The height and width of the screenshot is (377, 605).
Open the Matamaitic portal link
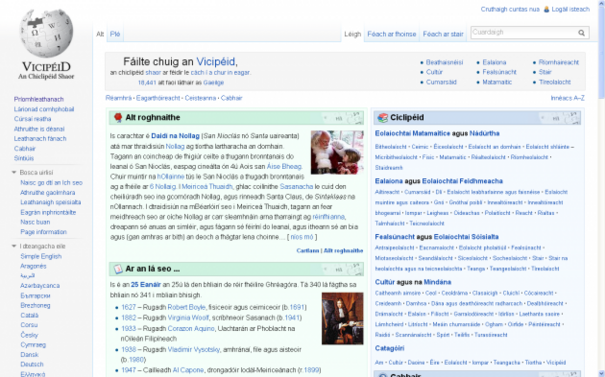coord(497,82)
